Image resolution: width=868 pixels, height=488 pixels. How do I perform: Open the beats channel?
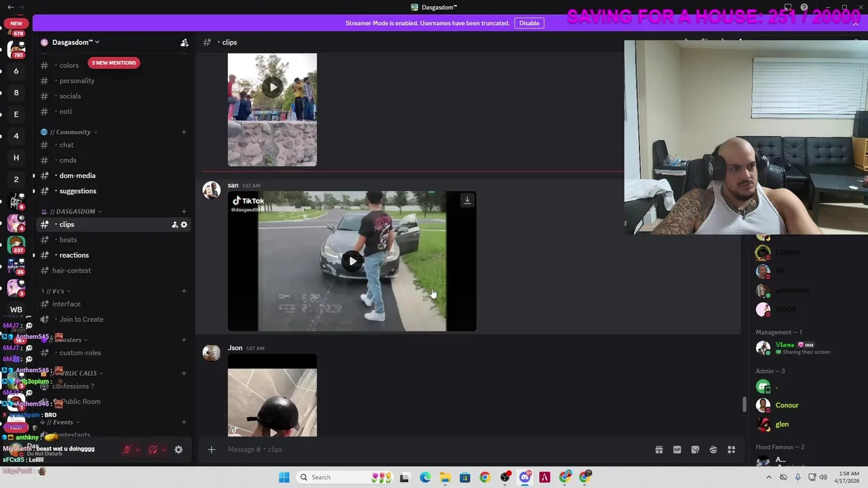[x=113, y=240]
